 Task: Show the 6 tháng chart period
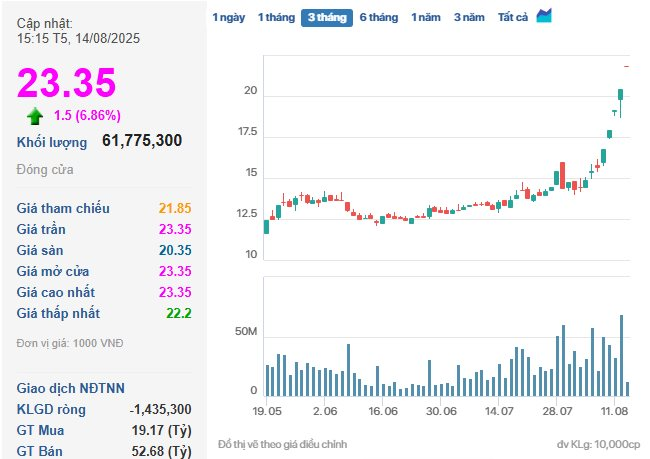coord(378,17)
